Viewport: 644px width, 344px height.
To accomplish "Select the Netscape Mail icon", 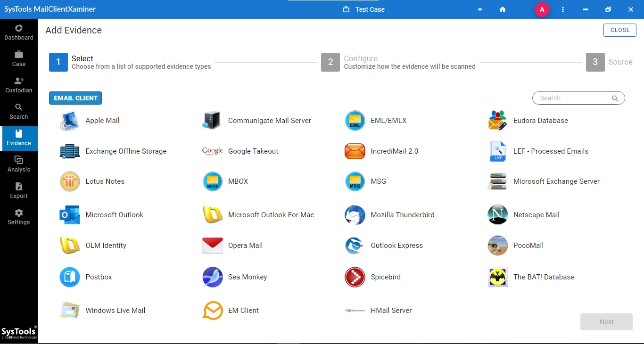I will [497, 215].
